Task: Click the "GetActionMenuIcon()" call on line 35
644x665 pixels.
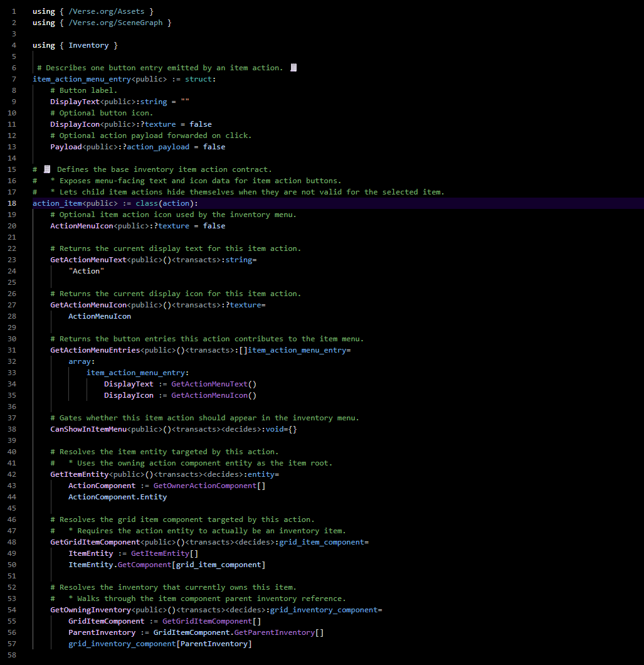Action: coord(214,395)
